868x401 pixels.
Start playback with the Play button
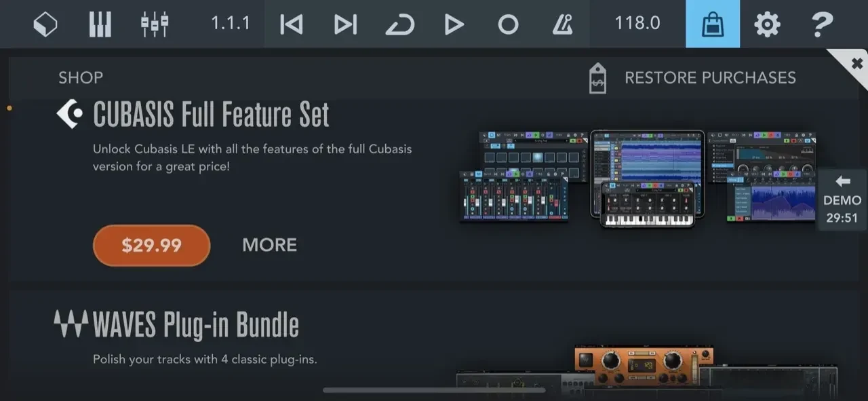pyautogui.click(x=453, y=24)
